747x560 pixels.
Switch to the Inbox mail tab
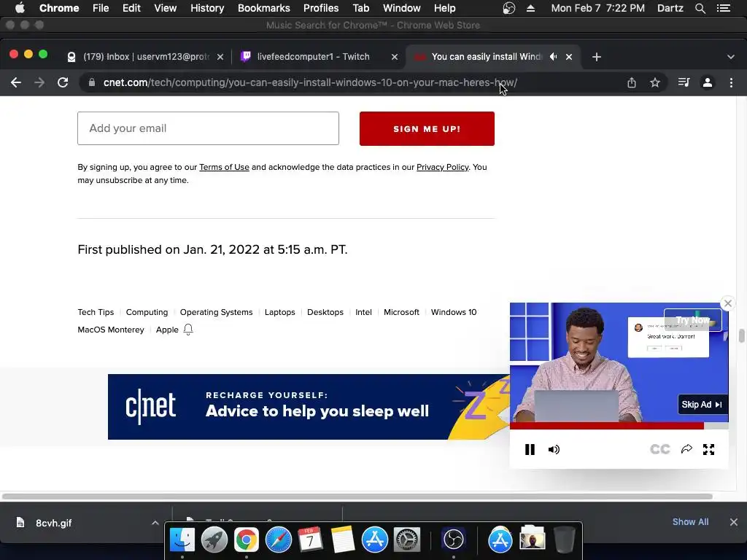pos(145,57)
